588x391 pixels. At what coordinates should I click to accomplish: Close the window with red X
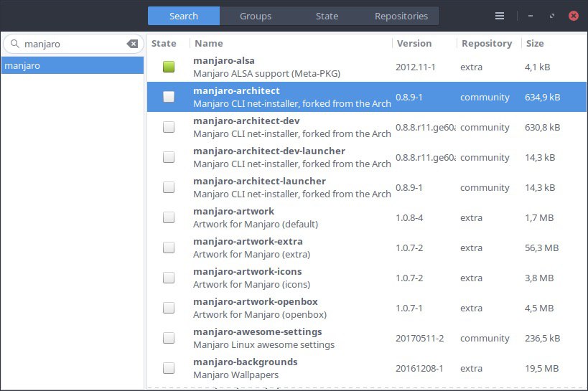574,16
